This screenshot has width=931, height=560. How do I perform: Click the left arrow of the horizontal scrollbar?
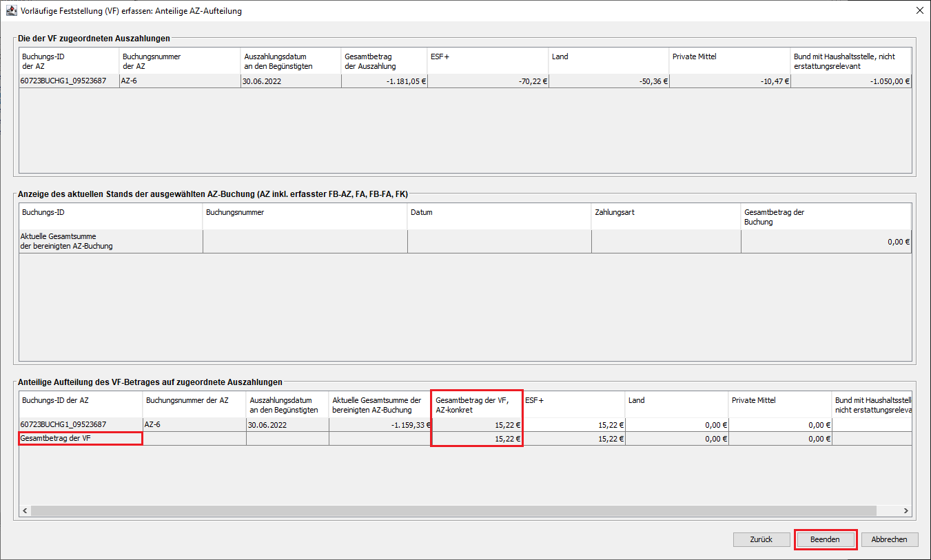pos(25,510)
